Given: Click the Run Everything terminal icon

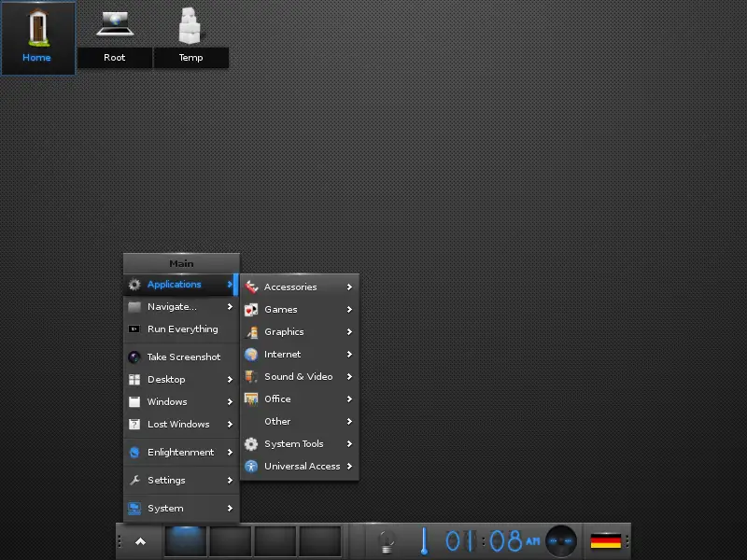Looking at the screenshot, I should tap(134, 329).
